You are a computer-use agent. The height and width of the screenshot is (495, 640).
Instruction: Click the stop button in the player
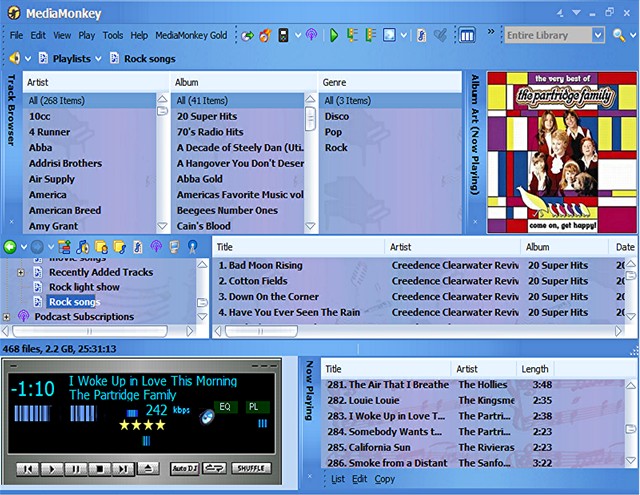pyautogui.click(x=99, y=468)
